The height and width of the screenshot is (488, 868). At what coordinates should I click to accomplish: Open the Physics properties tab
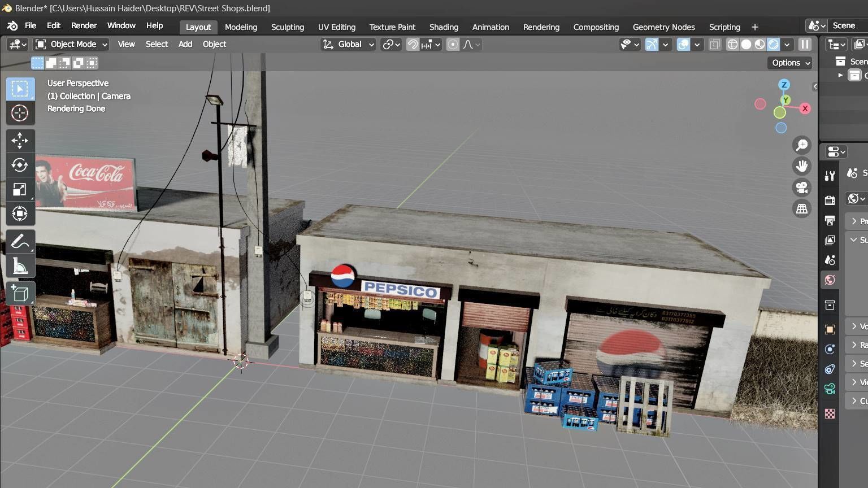point(830,349)
